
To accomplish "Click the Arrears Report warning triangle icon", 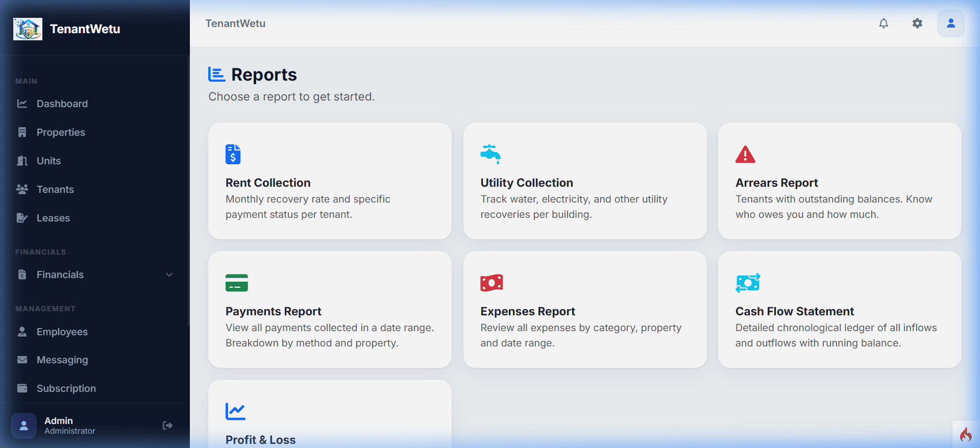I will pyautogui.click(x=745, y=154).
